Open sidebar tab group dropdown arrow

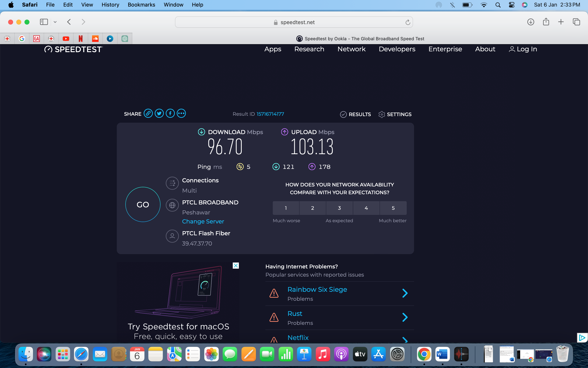55,22
